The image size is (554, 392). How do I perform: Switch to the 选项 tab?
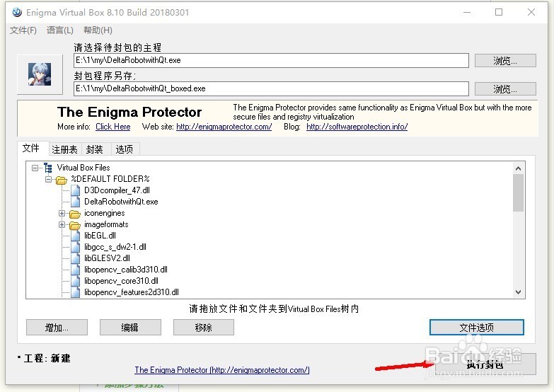pos(125,149)
